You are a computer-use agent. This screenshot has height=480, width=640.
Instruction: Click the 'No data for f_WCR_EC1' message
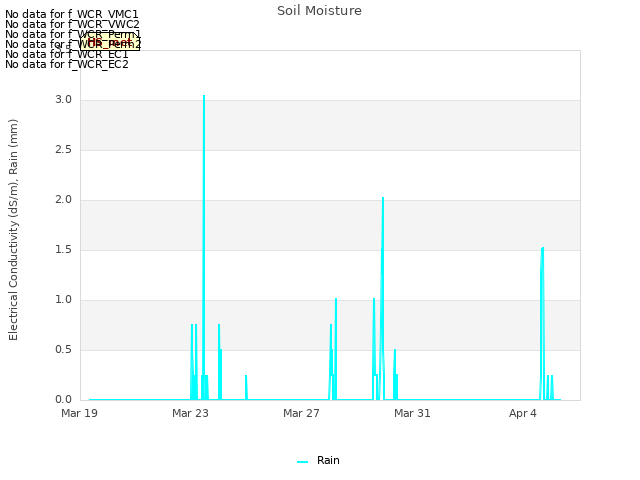(67, 54)
